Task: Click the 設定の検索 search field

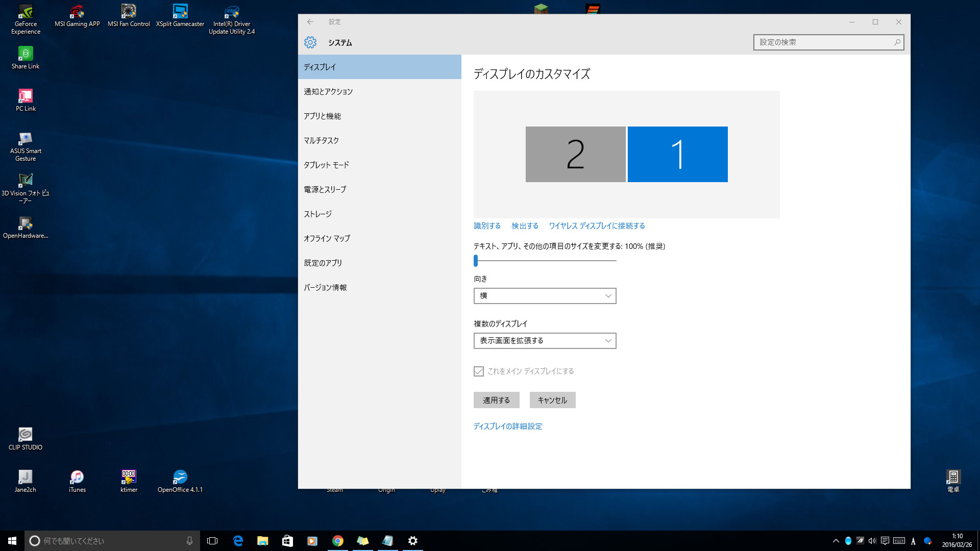Action: click(x=823, y=42)
